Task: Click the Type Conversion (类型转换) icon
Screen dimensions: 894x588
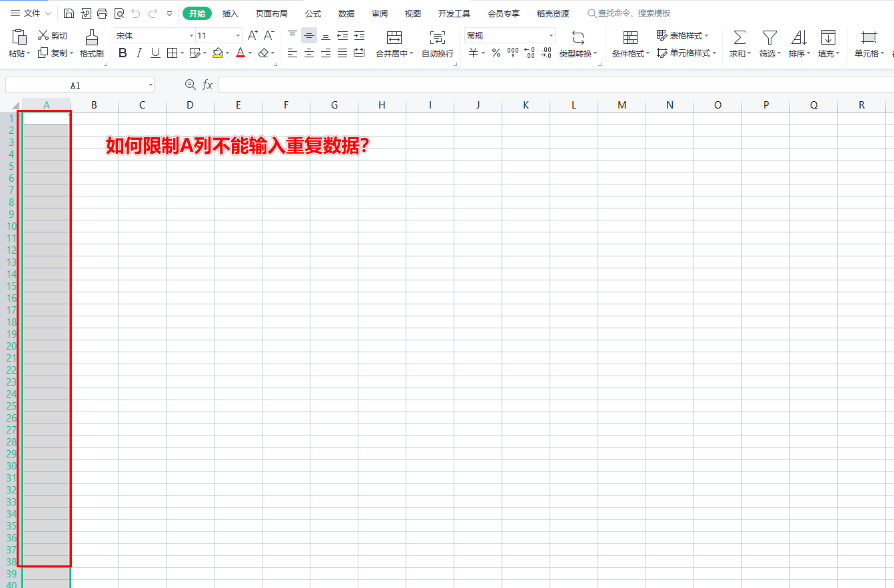Action: (x=578, y=37)
